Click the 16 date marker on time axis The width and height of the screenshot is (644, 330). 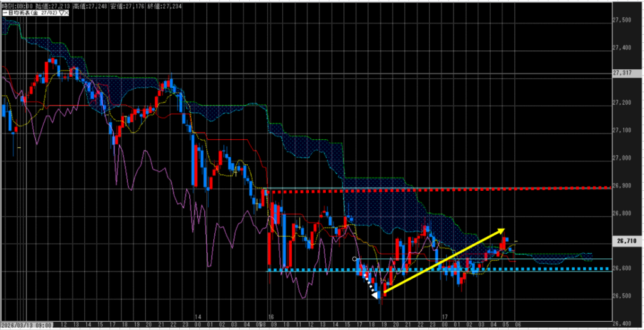pyautogui.click(x=271, y=317)
